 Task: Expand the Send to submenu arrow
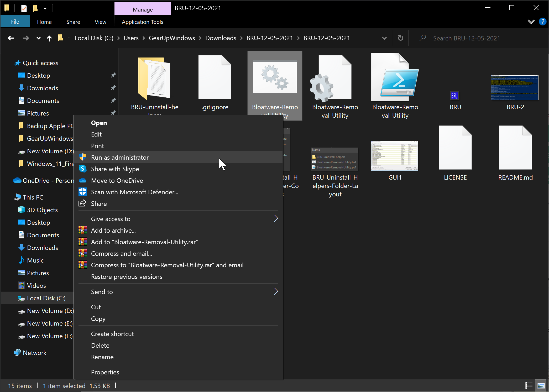(x=275, y=291)
